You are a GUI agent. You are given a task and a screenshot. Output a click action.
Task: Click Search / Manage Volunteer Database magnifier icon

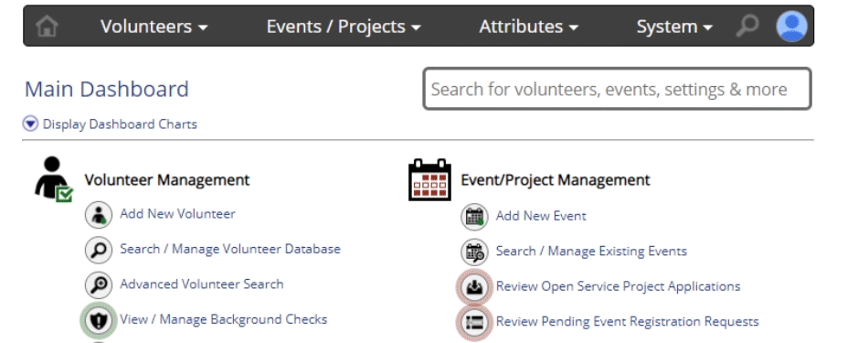(99, 250)
